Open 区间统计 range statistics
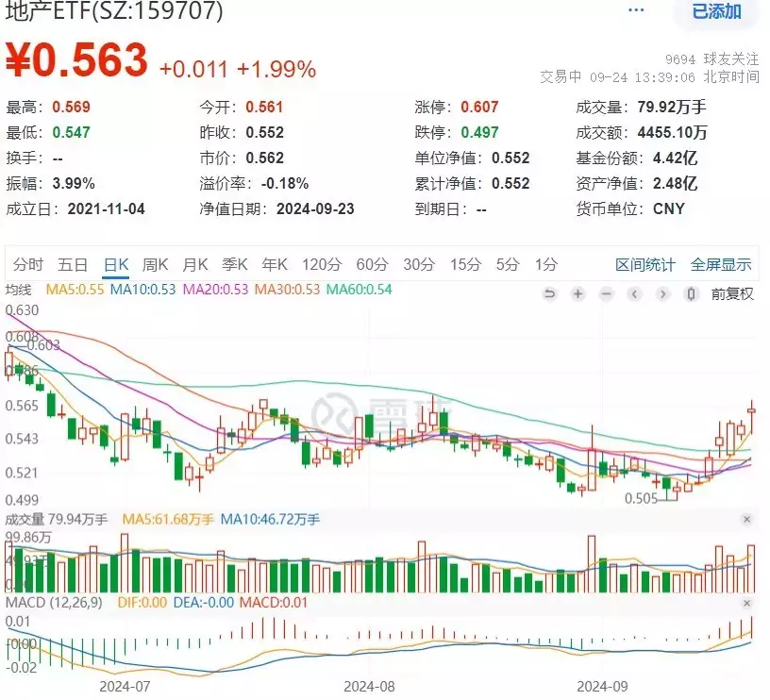This screenshot has height=700, width=770. [x=645, y=265]
